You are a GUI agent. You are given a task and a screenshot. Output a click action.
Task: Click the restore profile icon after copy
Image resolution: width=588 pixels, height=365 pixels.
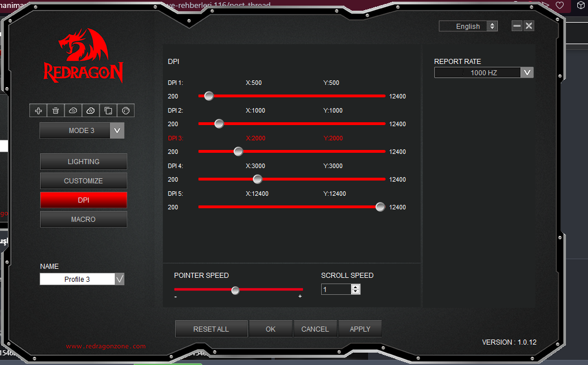click(126, 110)
